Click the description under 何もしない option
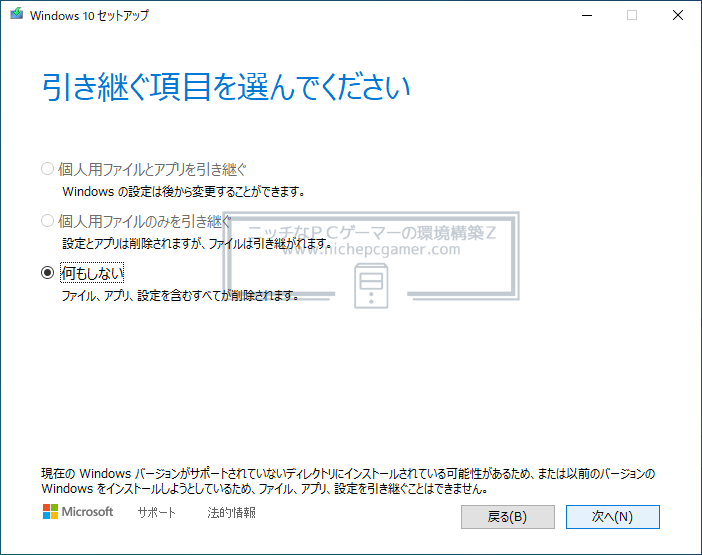The image size is (702, 555). (x=180, y=296)
